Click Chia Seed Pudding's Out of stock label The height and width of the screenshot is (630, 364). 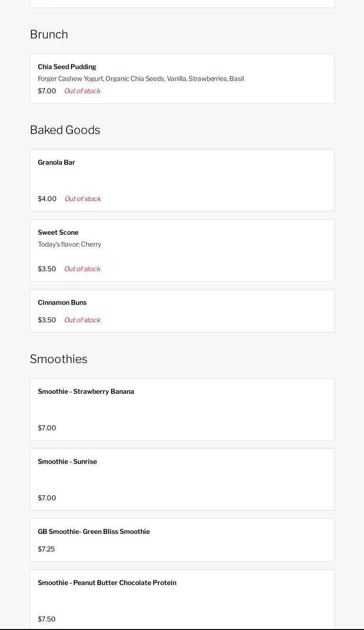point(82,91)
